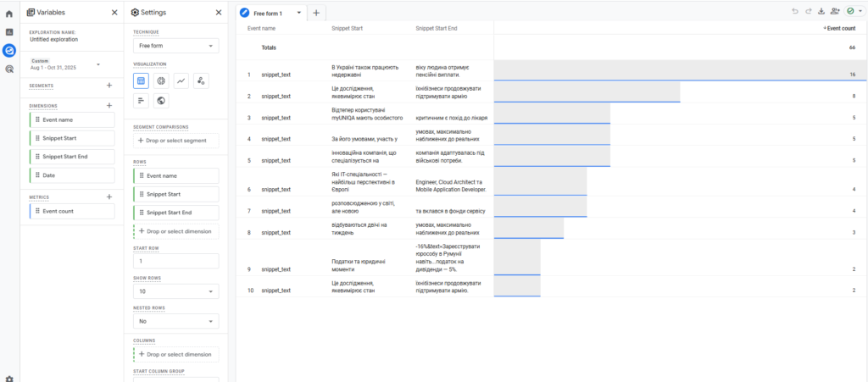Open the Admin gear at bottom left
The image size is (868, 382).
(9, 379)
